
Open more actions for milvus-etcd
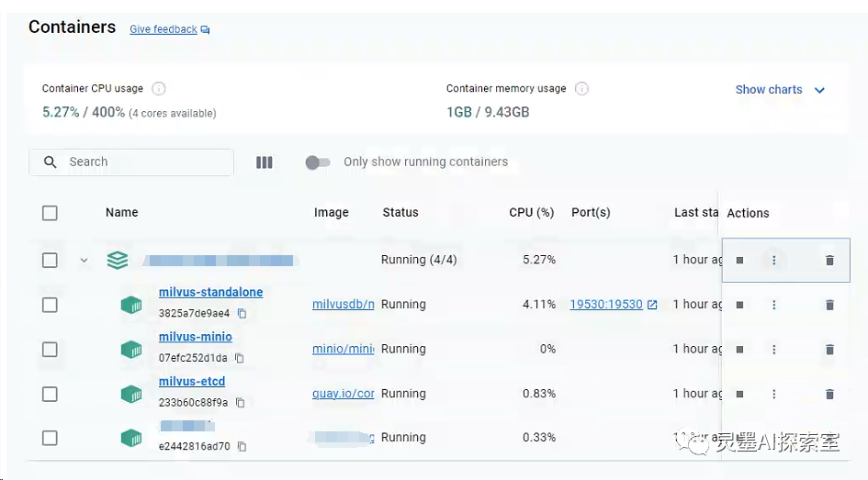coord(774,395)
